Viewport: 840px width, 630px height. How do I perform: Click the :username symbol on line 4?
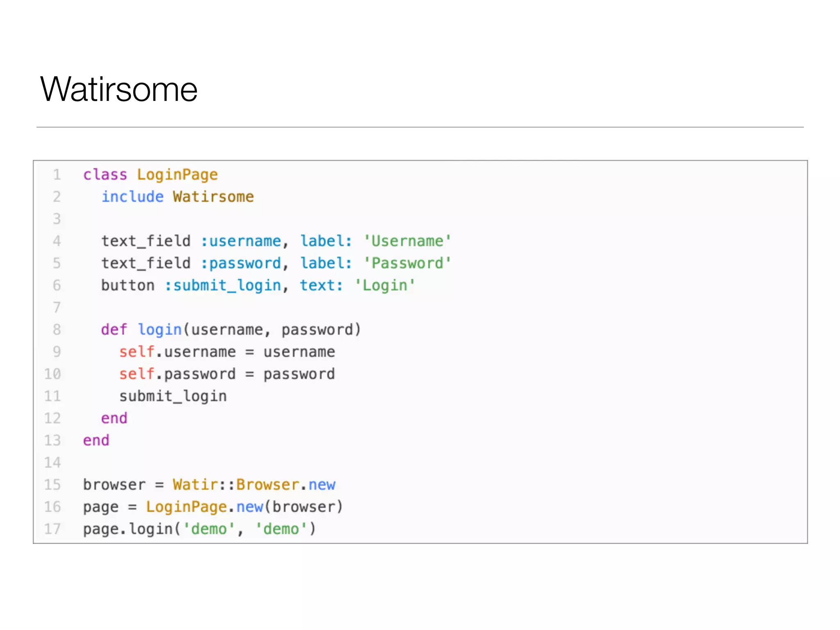[x=241, y=241]
